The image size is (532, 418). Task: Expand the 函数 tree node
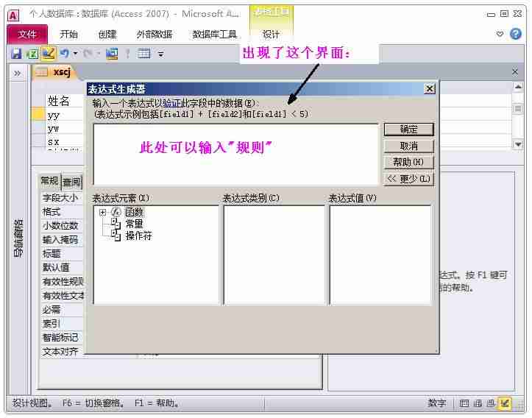pyautogui.click(x=102, y=213)
